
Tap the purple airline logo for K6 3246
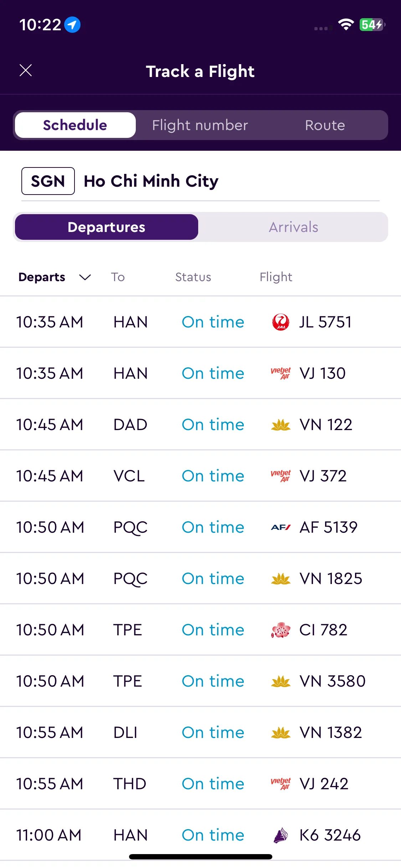click(281, 835)
